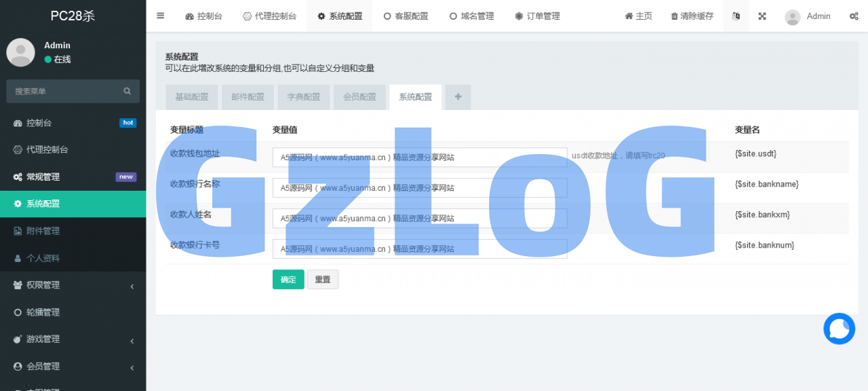
Task: Click the {$site.bankname} variable name
Action: (x=767, y=184)
